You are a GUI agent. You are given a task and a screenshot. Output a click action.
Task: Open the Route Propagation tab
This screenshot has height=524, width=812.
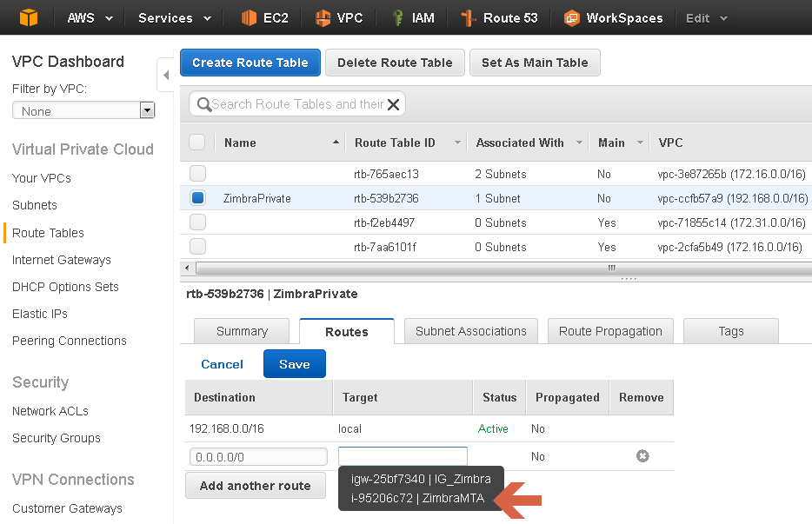click(x=610, y=331)
